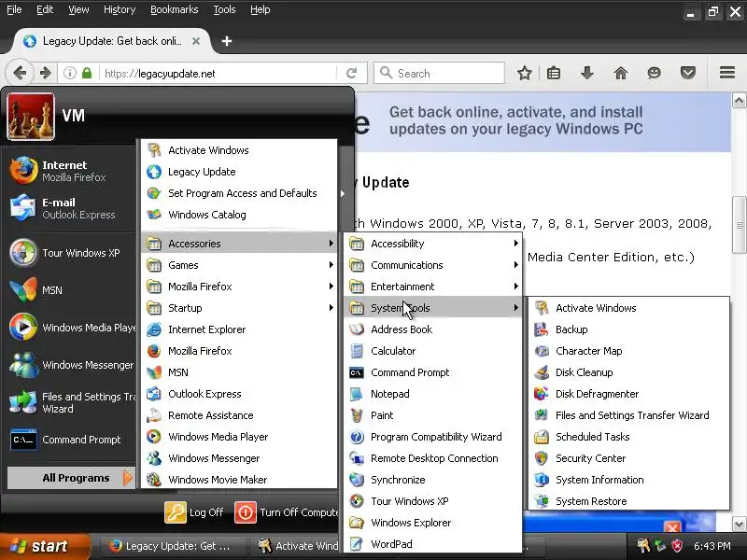Click the Firefox Search input field
Screen dimensions: 747x560
click(x=439, y=74)
